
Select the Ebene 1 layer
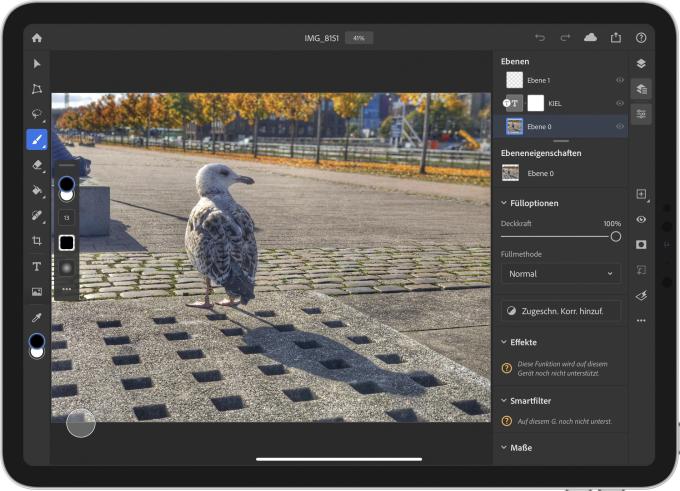(x=560, y=80)
